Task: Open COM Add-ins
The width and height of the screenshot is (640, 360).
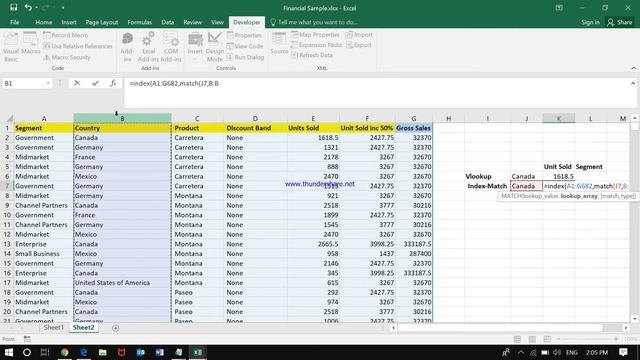Action: [171, 47]
